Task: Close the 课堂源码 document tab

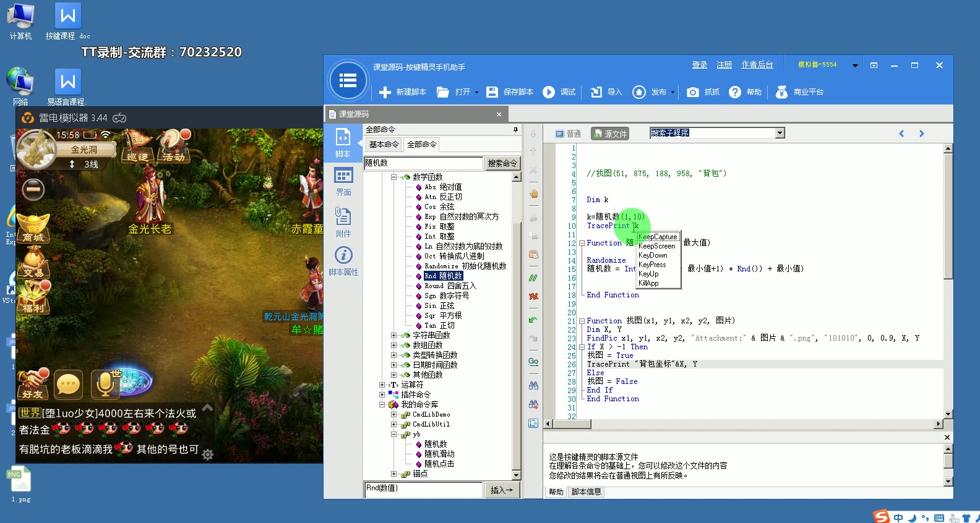Action: click(x=499, y=114)
